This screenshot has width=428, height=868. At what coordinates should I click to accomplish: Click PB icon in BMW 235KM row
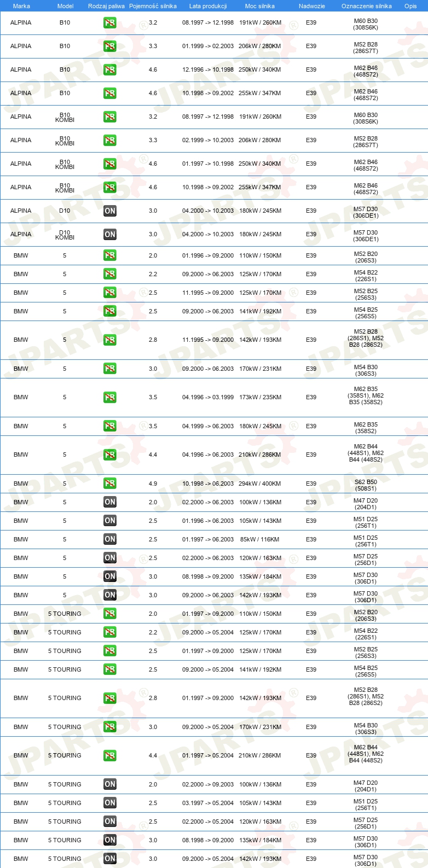110,398
